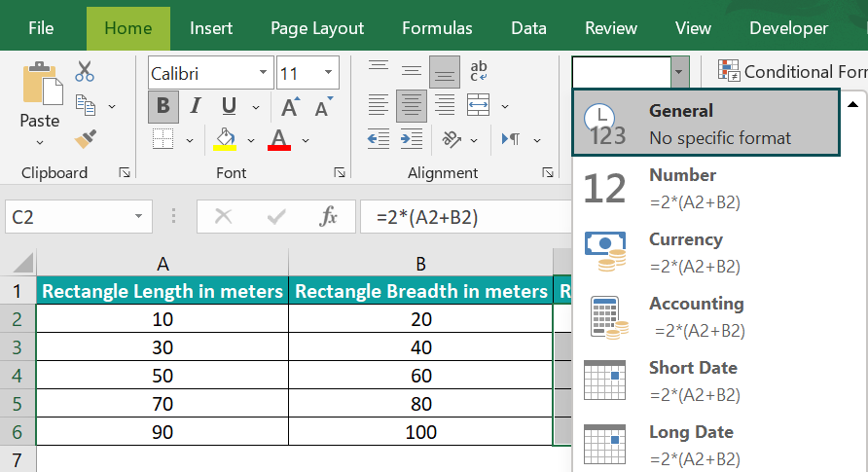Viewport: 868px width, 472px height.
Task: Collapse the Number Format dropdown arrow
Action: point(679,71)
